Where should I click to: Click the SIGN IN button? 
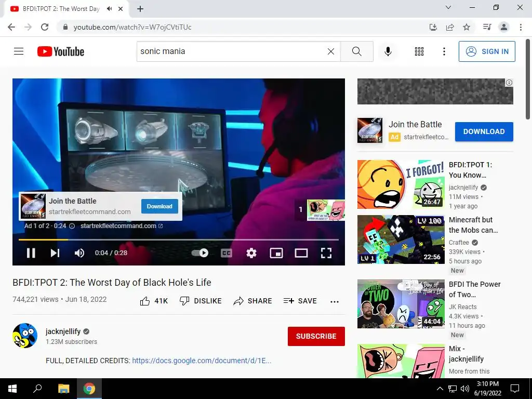tap(486, 51)
